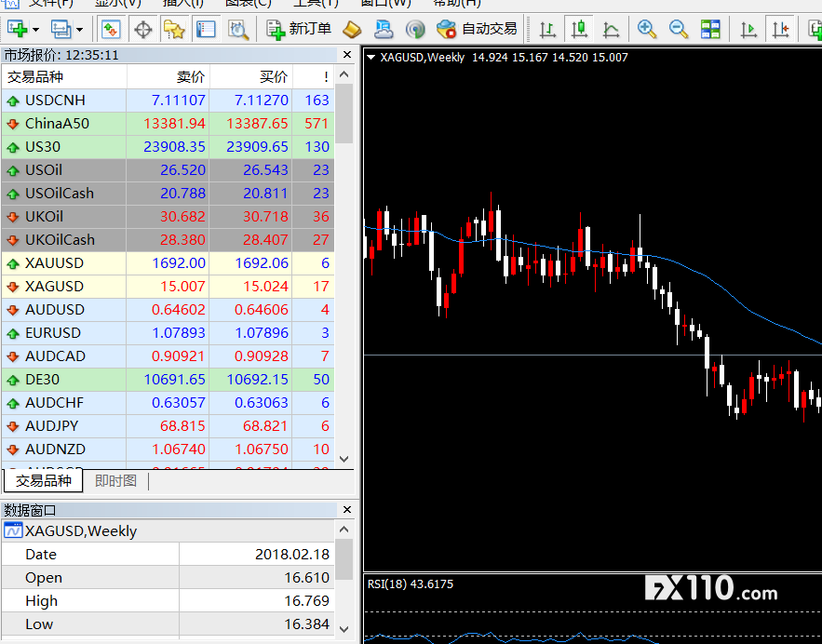Open the signals radar icon
Image resolution: width=822 pixels, height=644 pixels.
pyautogui.click(x=415, y=30)
